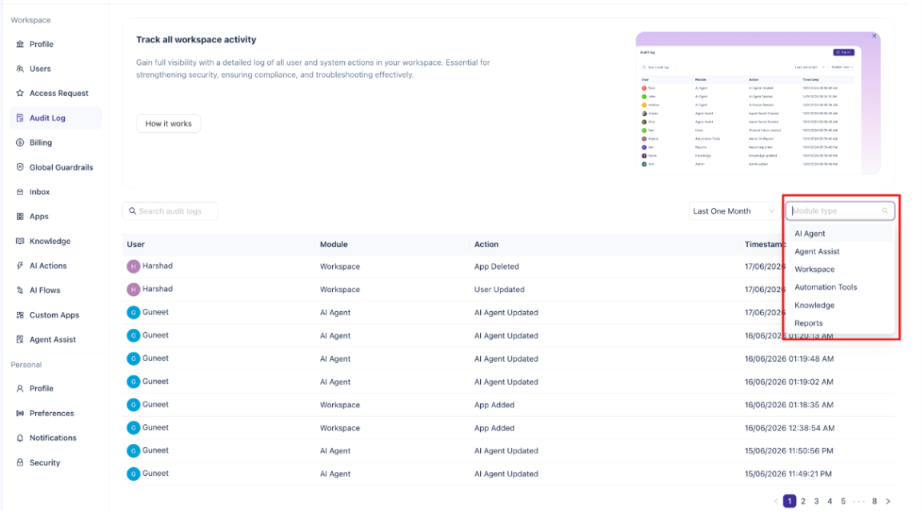Choose Agent Assist from module type list
Image resolution: width=922 pixels, height=512 pixels.
pos(840,252)
